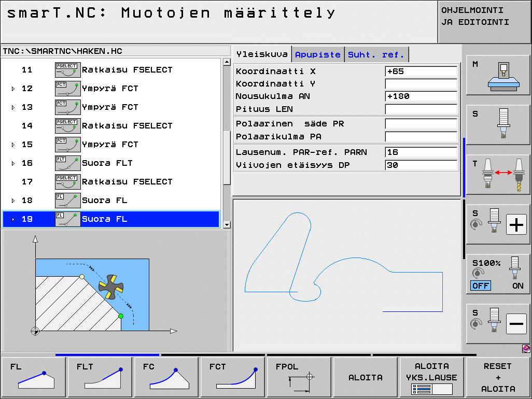This screenshot has width=532, height=399.
Task: Expand row 15 Ympyrä FCT
Action: pos(13,145)
